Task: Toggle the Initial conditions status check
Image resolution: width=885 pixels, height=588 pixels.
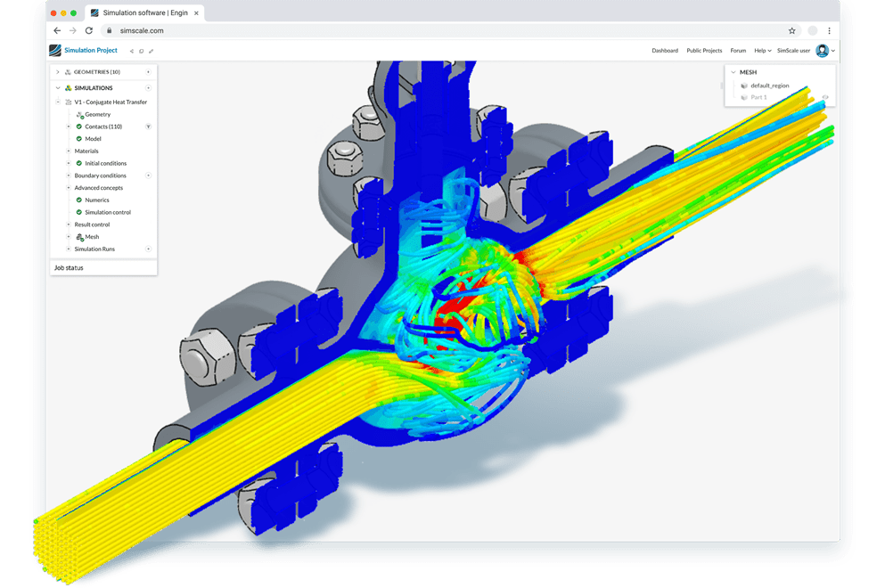Action: 79,163
